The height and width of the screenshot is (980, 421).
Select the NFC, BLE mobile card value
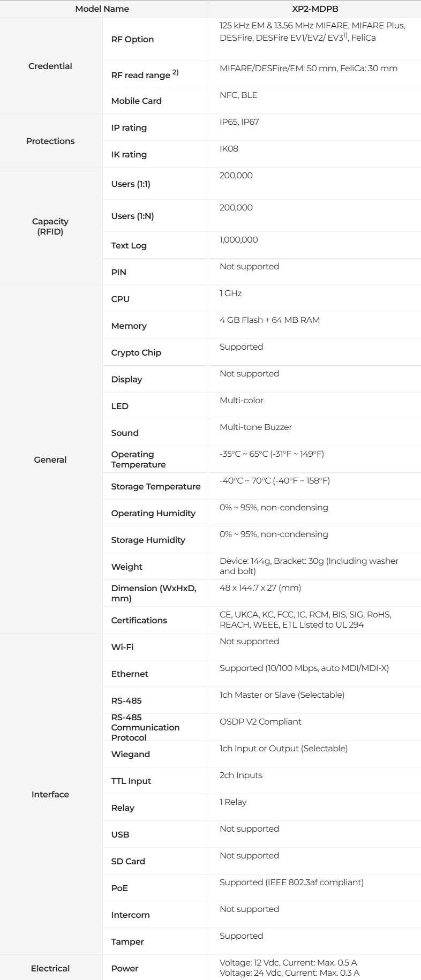pyautogui.click(x=238, y=95)
